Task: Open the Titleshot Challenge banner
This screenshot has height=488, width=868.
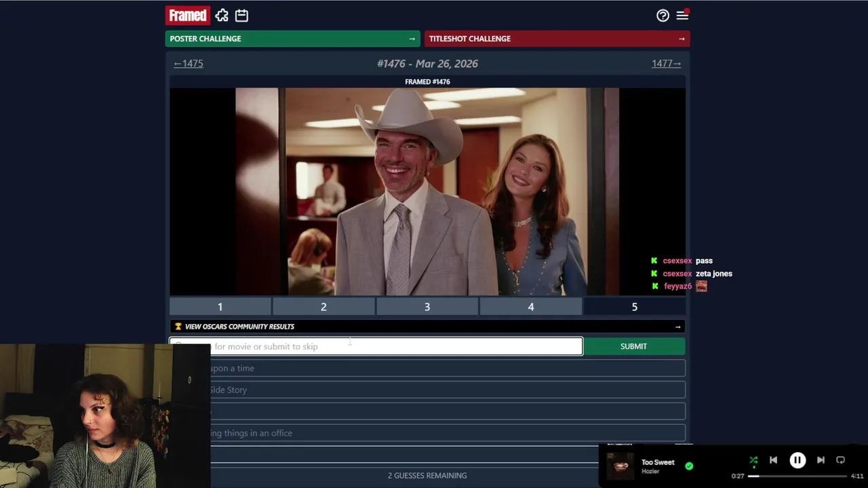Action: (557, 39)
